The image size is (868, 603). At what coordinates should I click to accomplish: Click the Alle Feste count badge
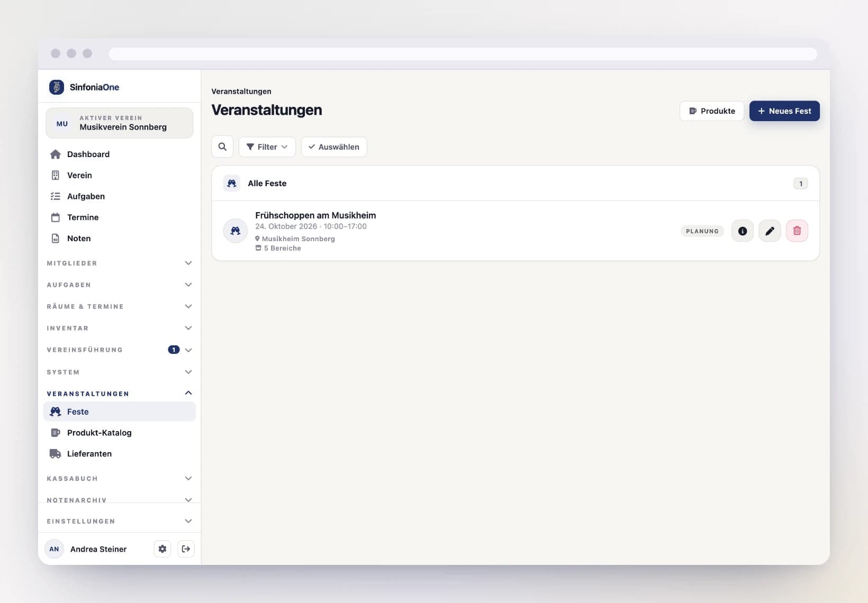tap(801, 184)
